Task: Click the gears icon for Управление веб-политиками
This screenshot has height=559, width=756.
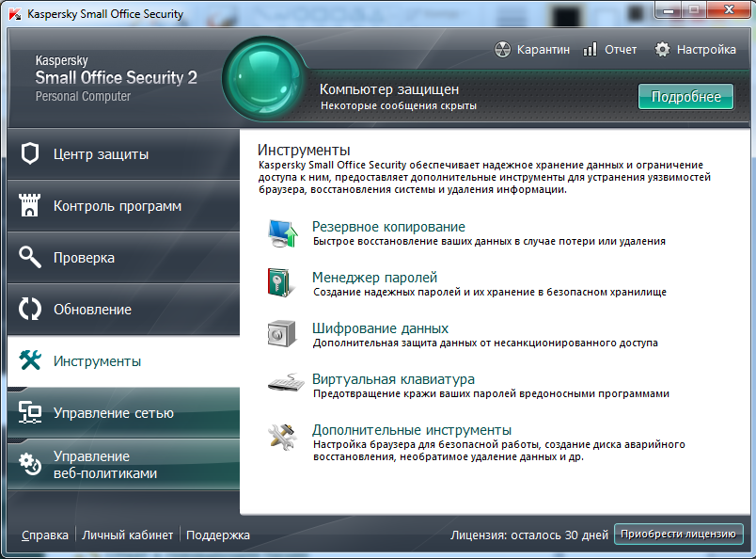Action: pos(30,464)
